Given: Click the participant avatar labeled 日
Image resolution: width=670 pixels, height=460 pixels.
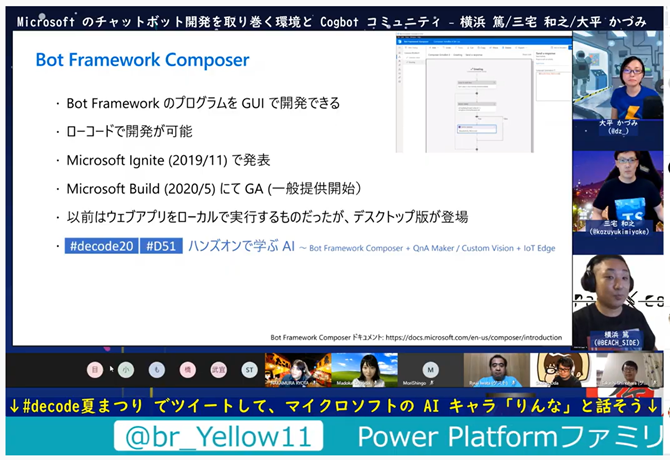Looking at the screenshot, I should pyautogui.click(x=95, y=370).
